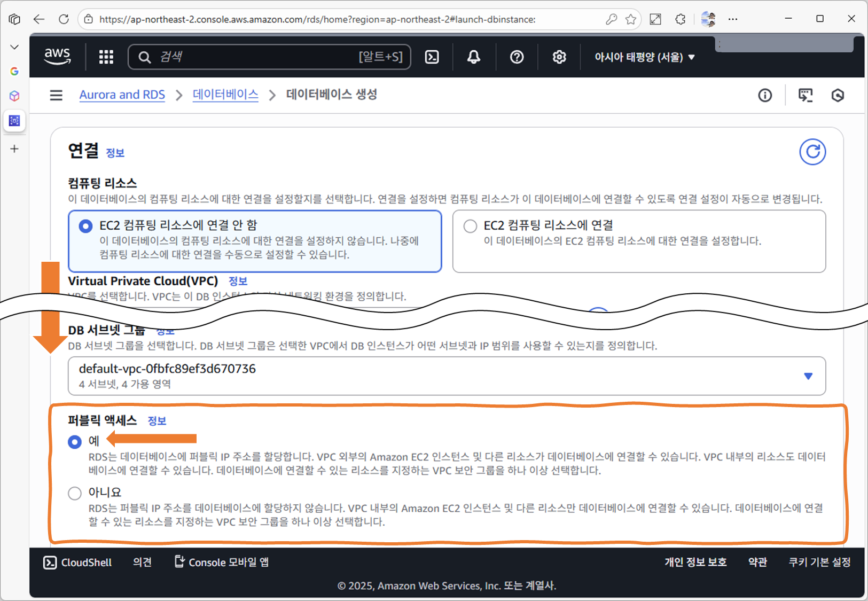The width and height of the screenshot is (868, 601).
Task: Click the open-in-new-window icon in browser toolbar
Action: [655, 19]
